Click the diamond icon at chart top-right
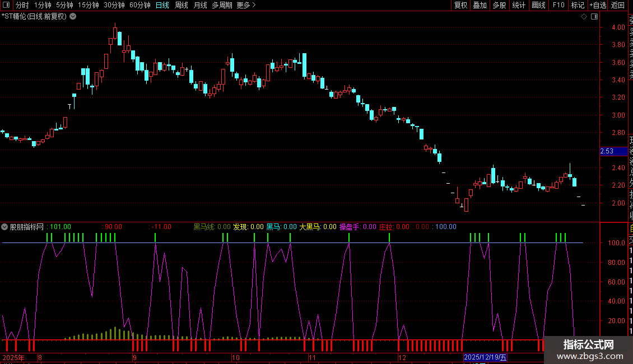Screen dimensions: 633x364 pyautogui.click(x=584, y=16)
